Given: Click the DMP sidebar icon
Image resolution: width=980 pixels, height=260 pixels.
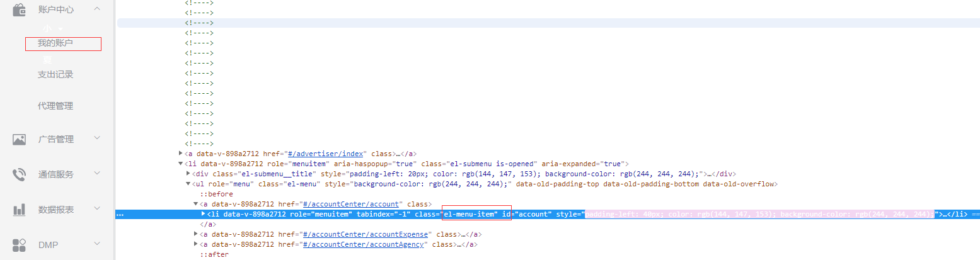Looking at the screenshot, I should [19, 244].
